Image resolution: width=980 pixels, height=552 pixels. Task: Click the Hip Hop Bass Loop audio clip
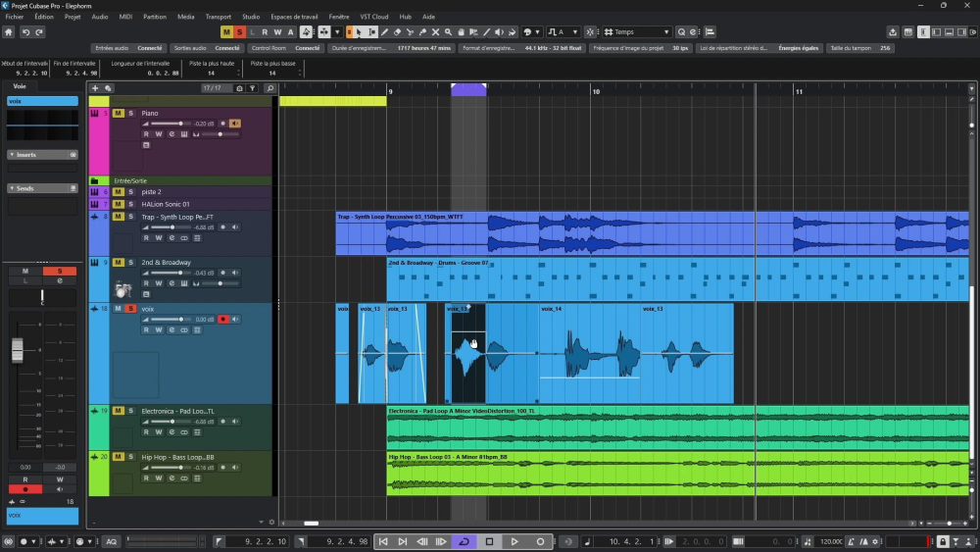[677, 474]
